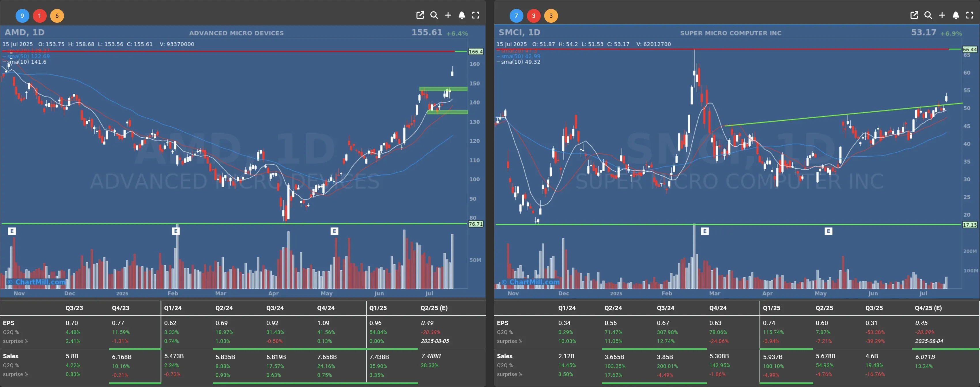
Task: Click the 166.4 price label on AMD axis
Action: (x=476, y=51)
